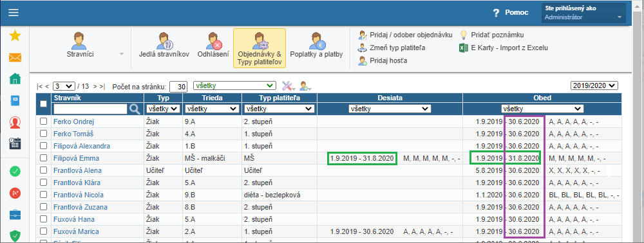Open the tools wrench icon above table
Screen dimensions: 644x243
click(287, 86)
